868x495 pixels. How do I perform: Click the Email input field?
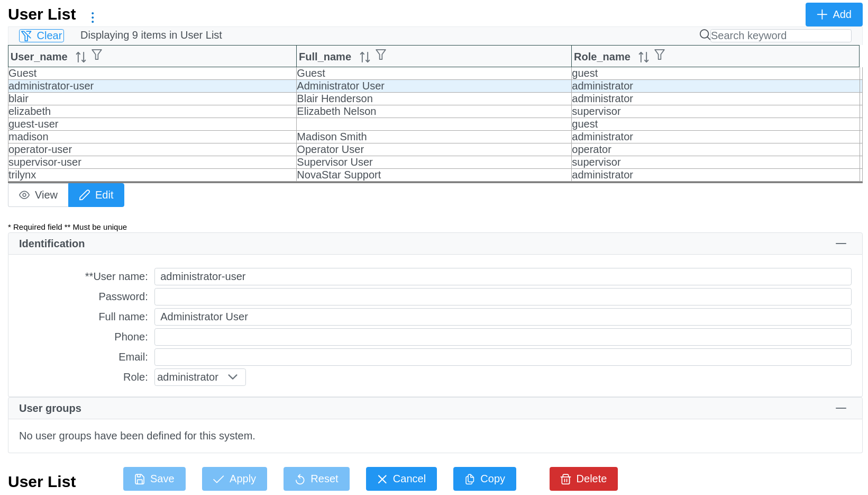pos(502,357)
